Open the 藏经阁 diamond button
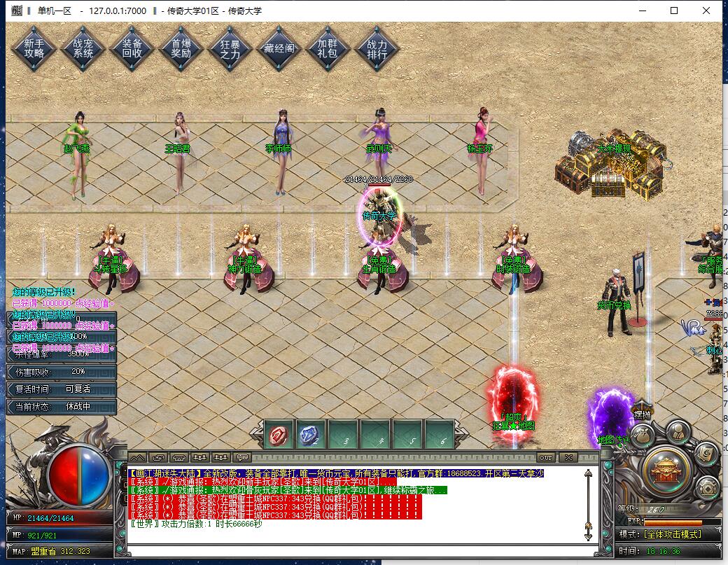Image resolution: width=728 pixels, height=565 pixels. point(279,48)
